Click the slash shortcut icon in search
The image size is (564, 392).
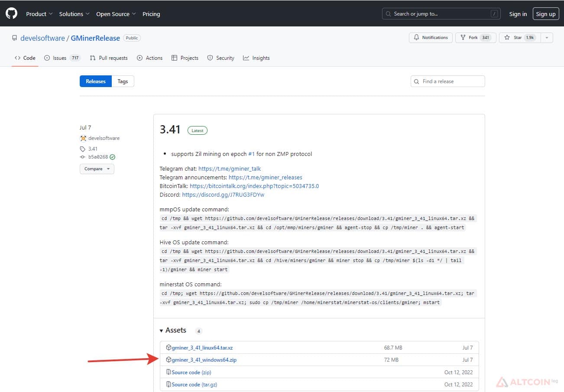[495, 14]
